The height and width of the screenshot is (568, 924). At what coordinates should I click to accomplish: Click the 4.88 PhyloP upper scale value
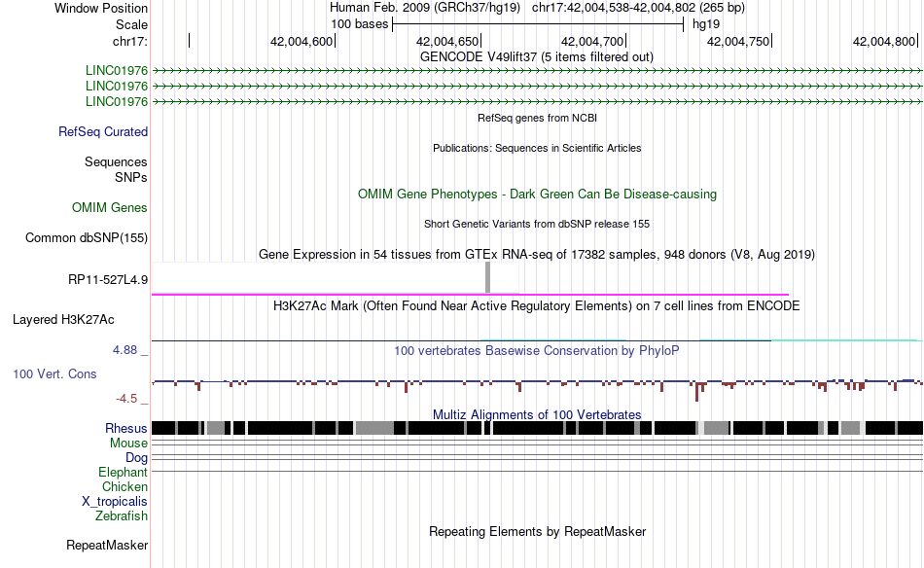click(x=124, y=350)
